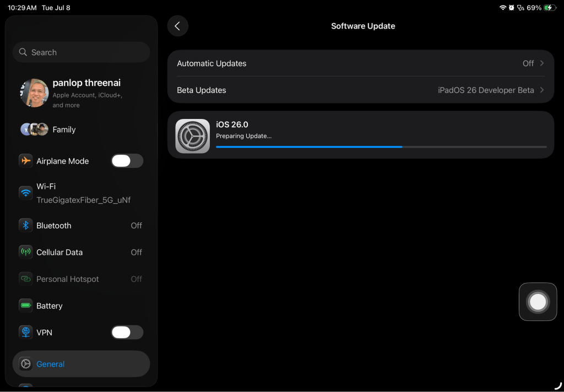Toggle the Airplane Mode switch

coord(127,161)
